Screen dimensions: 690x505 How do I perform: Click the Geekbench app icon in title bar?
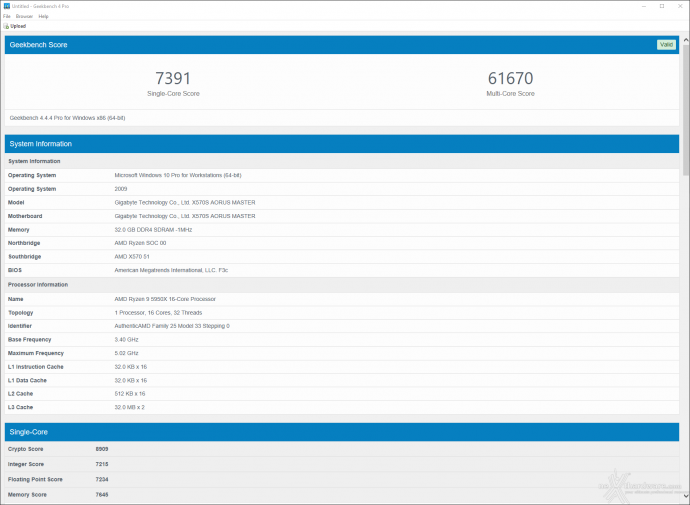pos(7,6)
